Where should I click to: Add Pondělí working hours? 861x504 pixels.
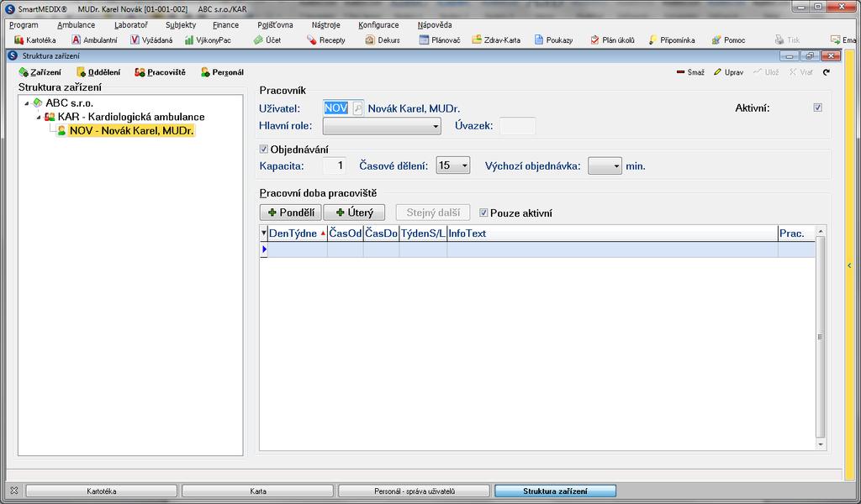click(x=290, y=213)
